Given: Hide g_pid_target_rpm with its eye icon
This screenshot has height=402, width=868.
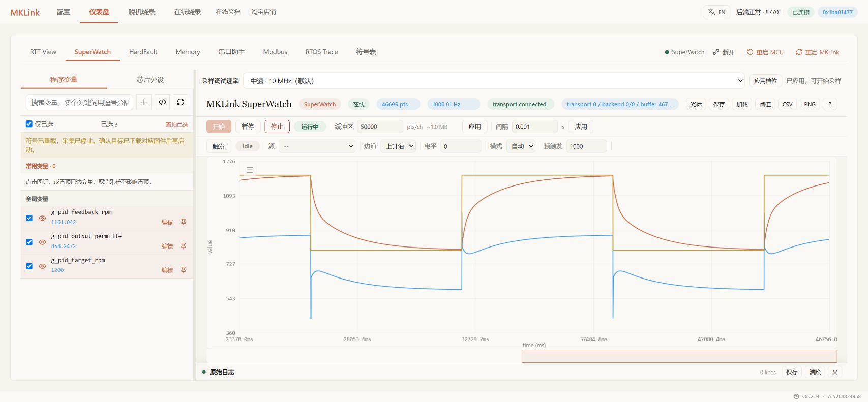Looking at the screenshot, I should 43,266.
